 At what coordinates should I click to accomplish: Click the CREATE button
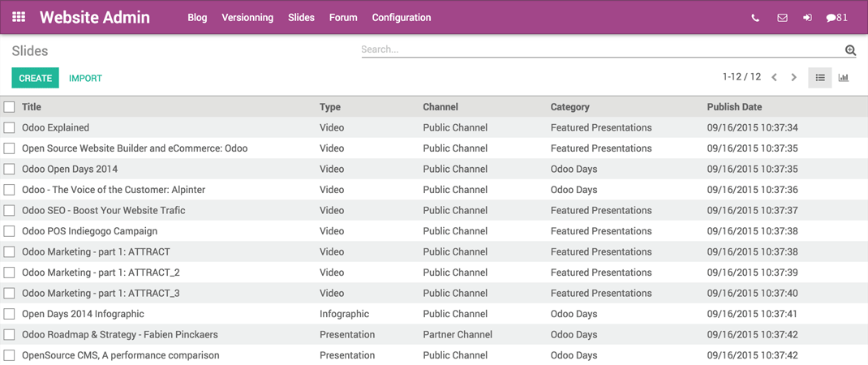(36, 78)
